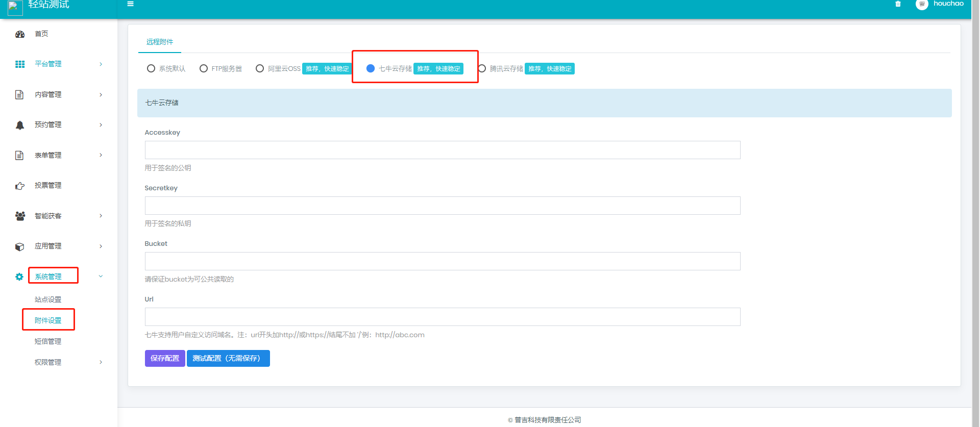Image resolution: width=980 pixels, height=427 pixels.
Task: Click the 投票管理 menu label
Action: [x=48, y=185]
